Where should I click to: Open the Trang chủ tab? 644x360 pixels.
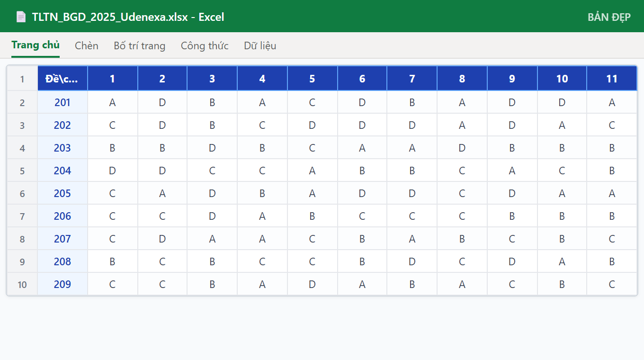[x=36, y=45]
